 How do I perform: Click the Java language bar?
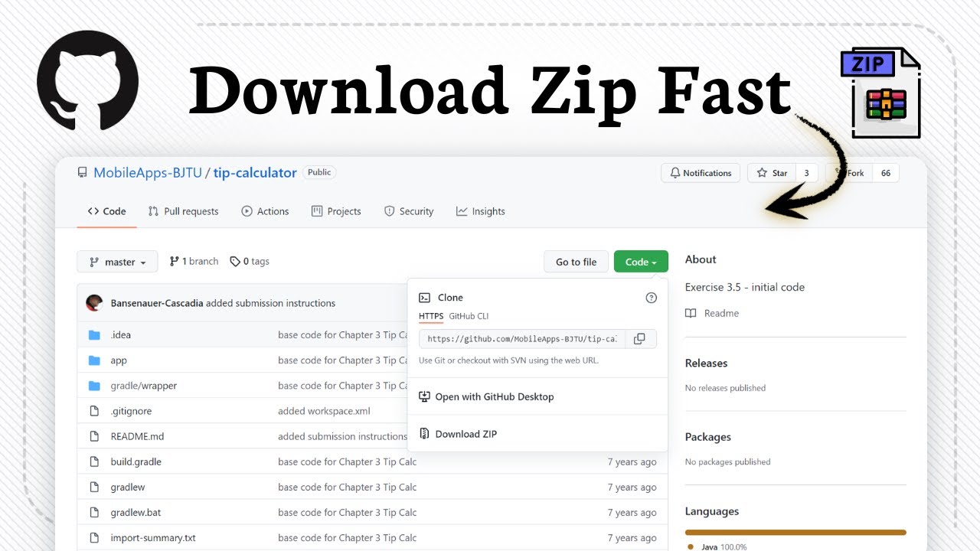click(x=795, y=532)
